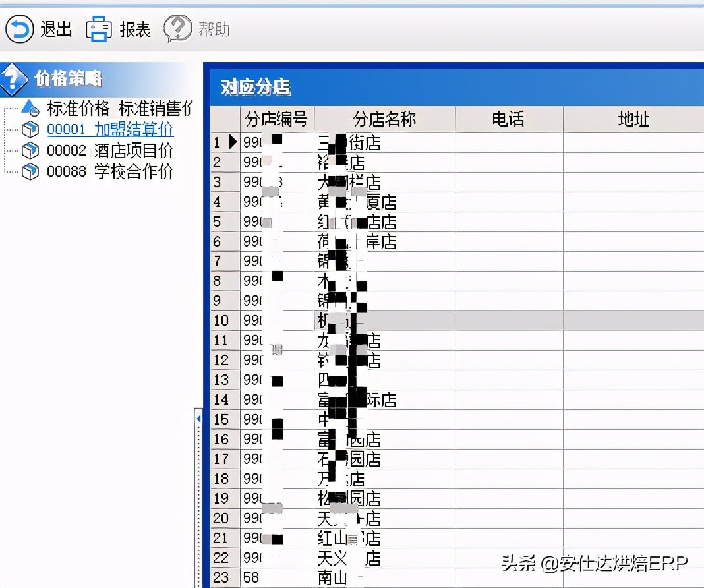The height and width of the screenshot is (588, 704).
Task: Click the cube icon beside 00088 学校合作价
Action: point(30,172)
